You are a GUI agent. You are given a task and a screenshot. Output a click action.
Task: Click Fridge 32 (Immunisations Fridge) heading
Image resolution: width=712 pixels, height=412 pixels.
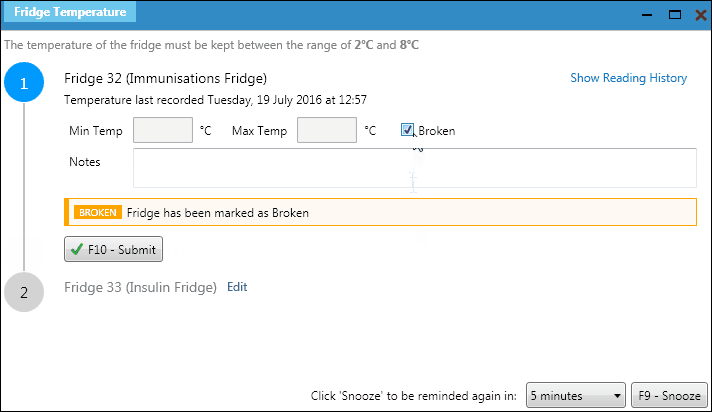[165, 78]
